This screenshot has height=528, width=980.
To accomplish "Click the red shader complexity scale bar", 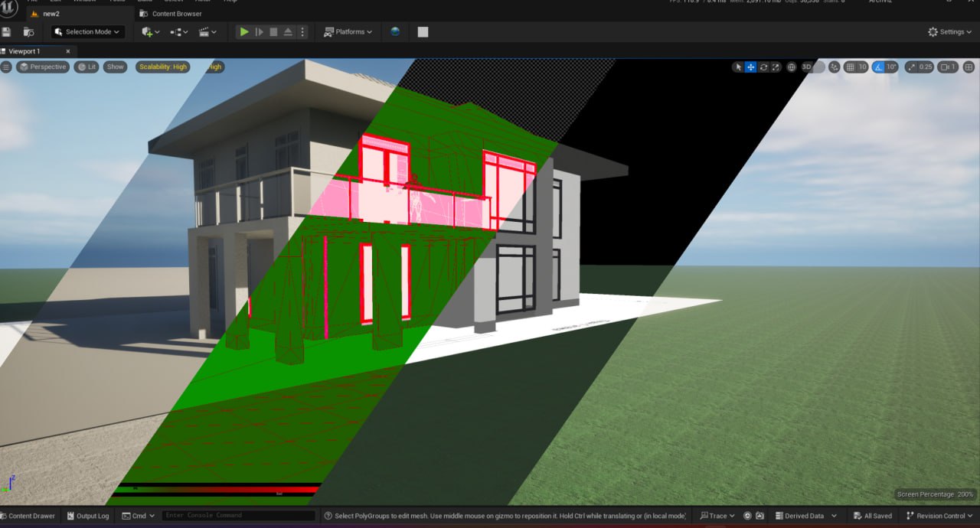I will 216,490.
